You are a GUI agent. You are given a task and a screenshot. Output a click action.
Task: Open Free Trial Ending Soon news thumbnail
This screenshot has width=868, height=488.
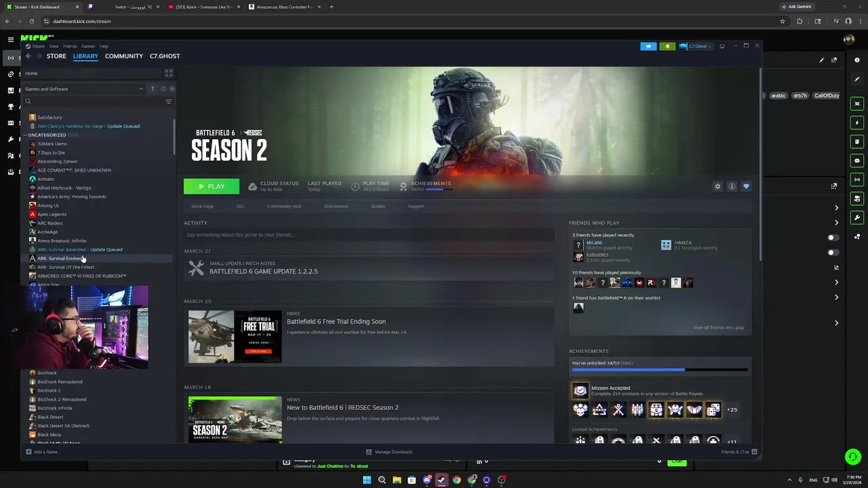[235, 337]
